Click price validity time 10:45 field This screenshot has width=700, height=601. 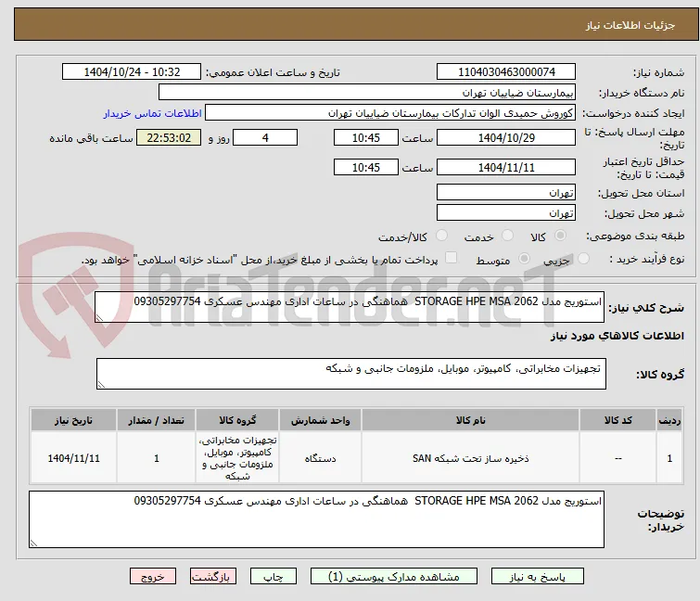(x=365, y=167)
